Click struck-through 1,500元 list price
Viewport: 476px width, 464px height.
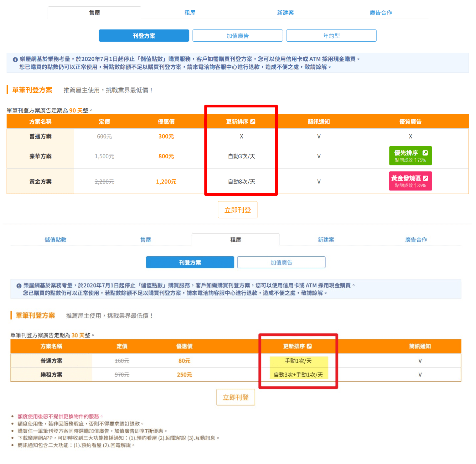click(x=104, y=156)
